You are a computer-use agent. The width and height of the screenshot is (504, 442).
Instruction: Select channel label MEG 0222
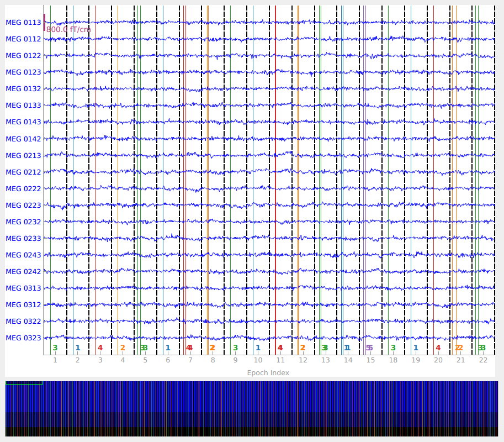(24, 189)
